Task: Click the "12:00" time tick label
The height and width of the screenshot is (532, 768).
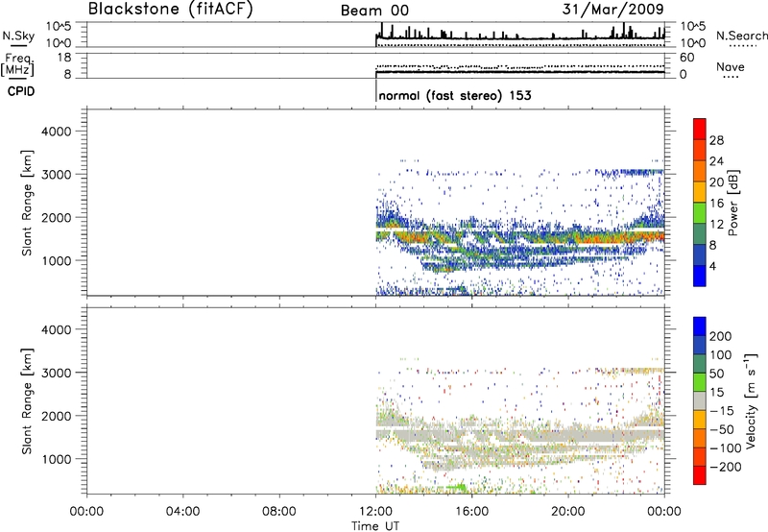Action: tap(375, 512)
